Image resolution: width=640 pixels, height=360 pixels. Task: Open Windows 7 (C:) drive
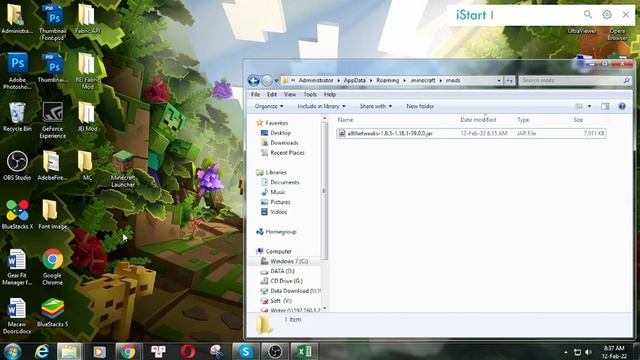284,261
